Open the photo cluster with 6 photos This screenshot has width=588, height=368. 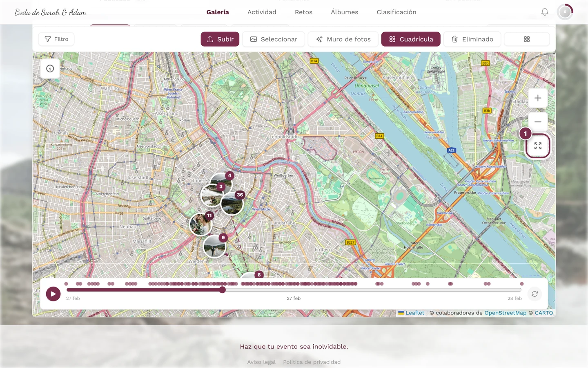pyautogui.click(x=250, y=276)
